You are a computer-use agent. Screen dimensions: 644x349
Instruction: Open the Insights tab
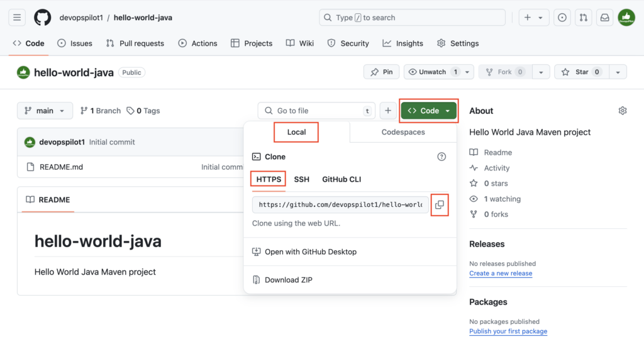pos(403,43)
